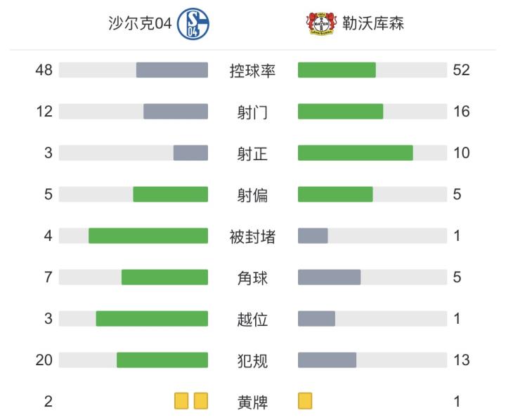Screen dimensions: 506x420
Task: Click the 越位 stat label
Action: point(252,319)
